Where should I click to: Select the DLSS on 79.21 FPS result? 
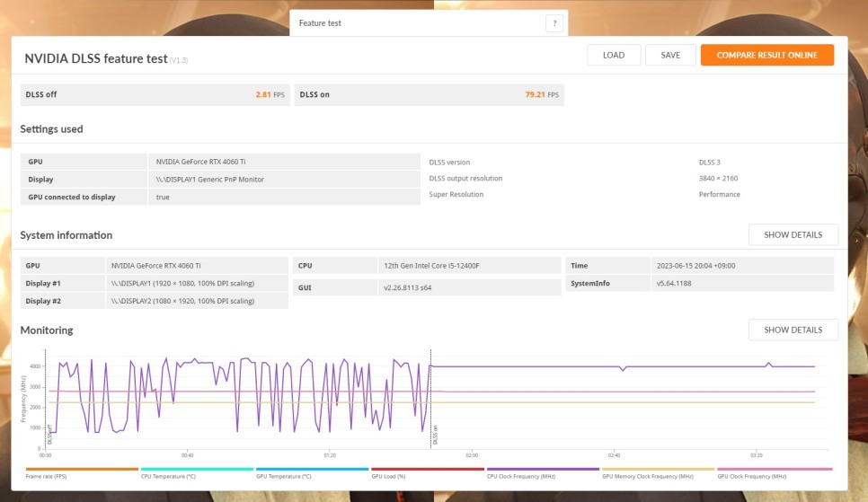click(x=429, y=94)
